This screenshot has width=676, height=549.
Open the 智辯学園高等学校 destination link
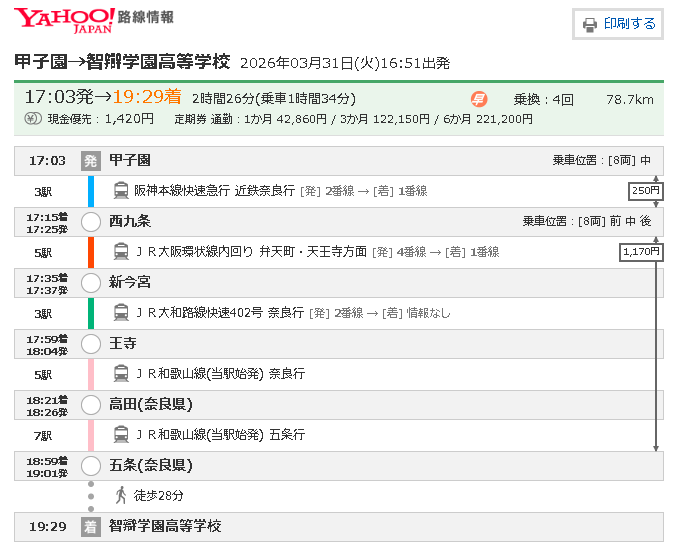pos(165,526)
